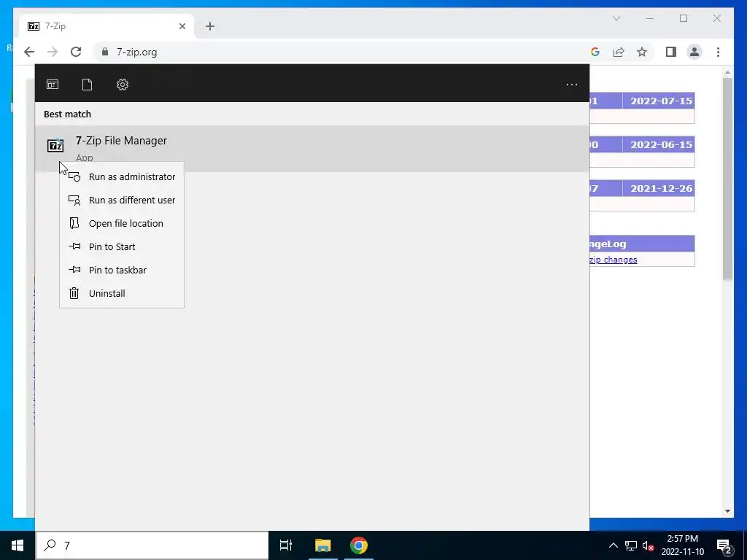Open File Explorer from taskbar
Image resolution: width=747 pixels, height=560 pixels.
322,545
